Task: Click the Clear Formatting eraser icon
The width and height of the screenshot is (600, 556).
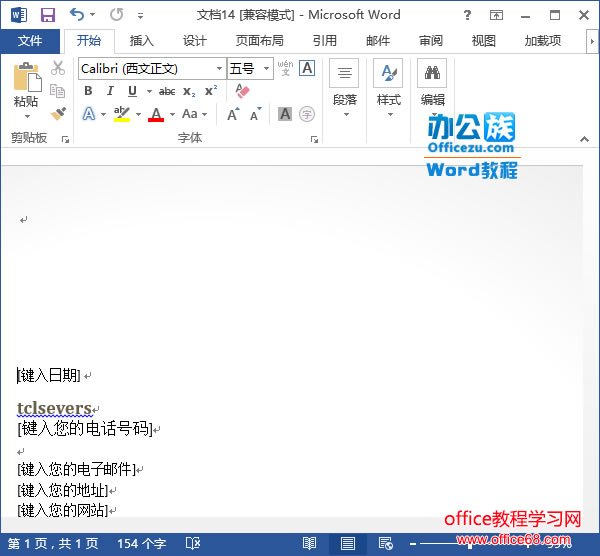Action: (x=242, y=91)
